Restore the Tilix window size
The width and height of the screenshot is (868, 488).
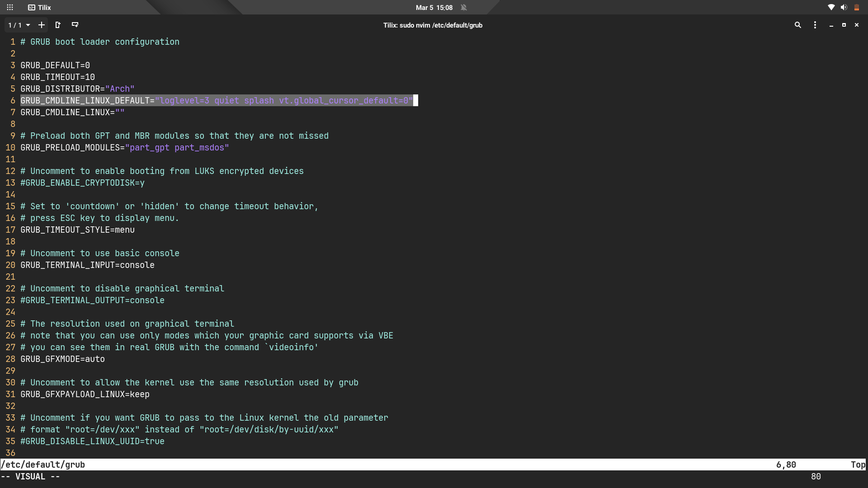(x=844, y=25)
